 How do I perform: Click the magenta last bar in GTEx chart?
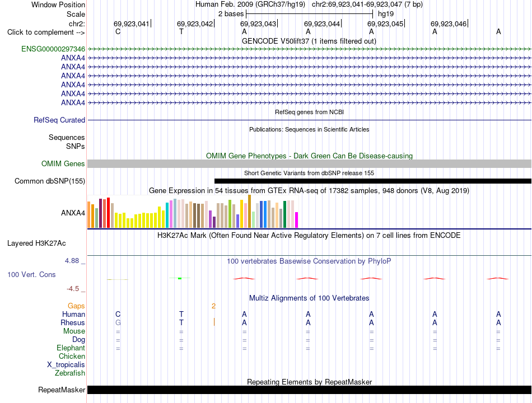(x=297, y=220)
